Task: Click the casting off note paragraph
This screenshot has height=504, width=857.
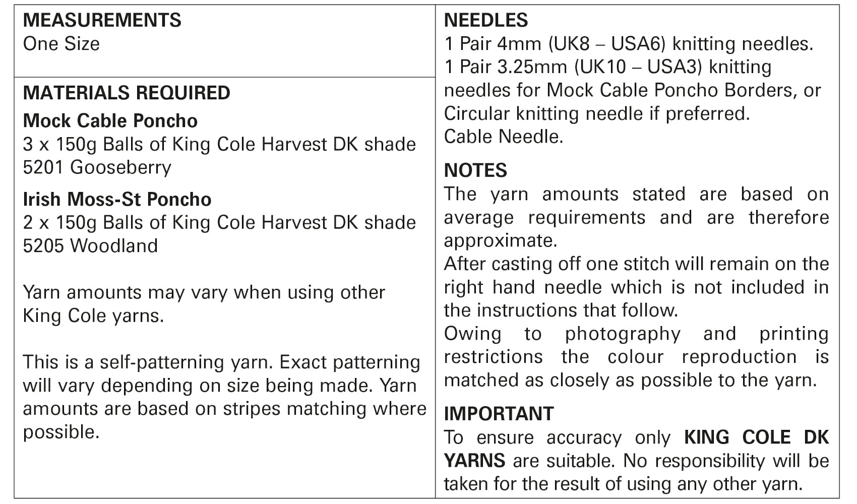Action: tap(636, 287)
